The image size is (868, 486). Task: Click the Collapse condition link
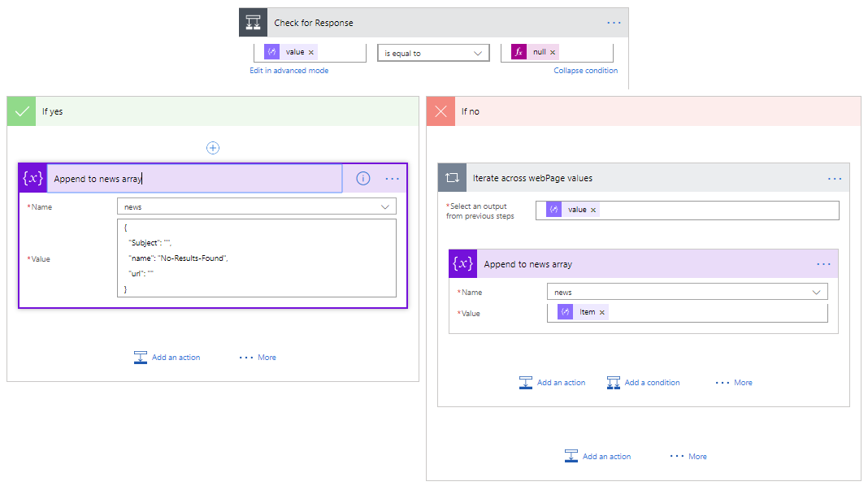pyautogui.click(x=585, y=71)
